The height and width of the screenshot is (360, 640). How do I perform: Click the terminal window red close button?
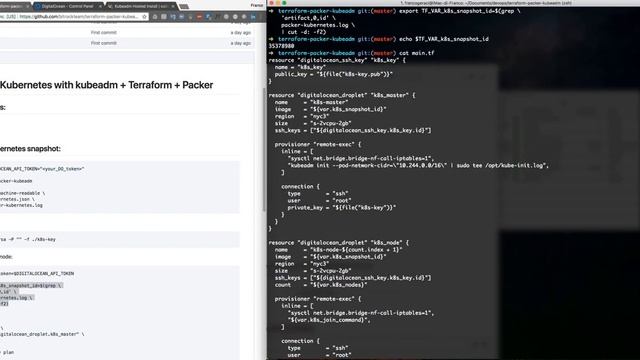[x=272, y=3]
